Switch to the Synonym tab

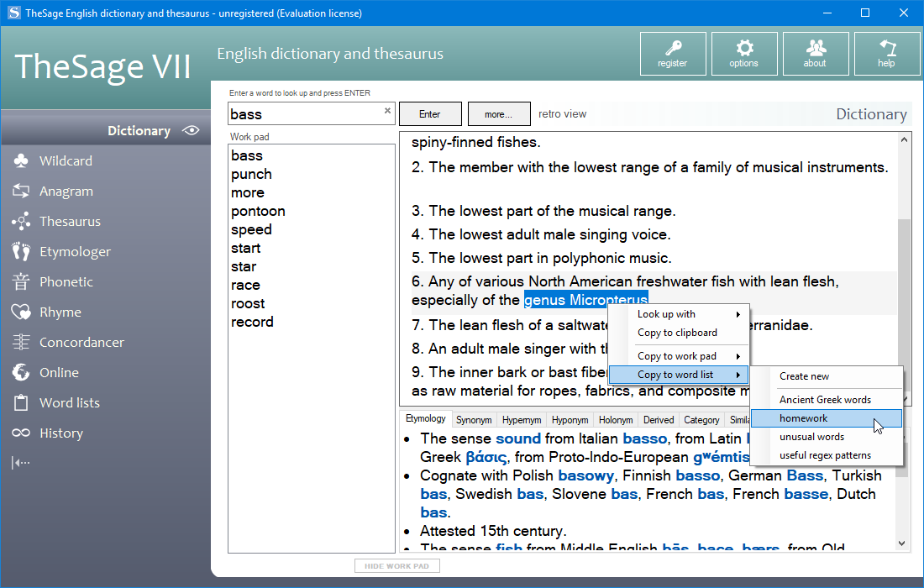[x=474, y=420]
